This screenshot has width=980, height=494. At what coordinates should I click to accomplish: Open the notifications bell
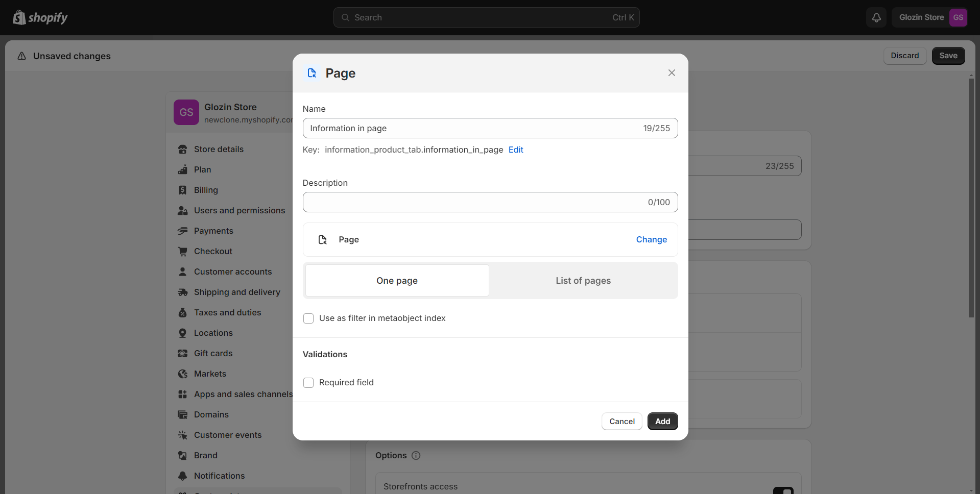pos(876,17)
